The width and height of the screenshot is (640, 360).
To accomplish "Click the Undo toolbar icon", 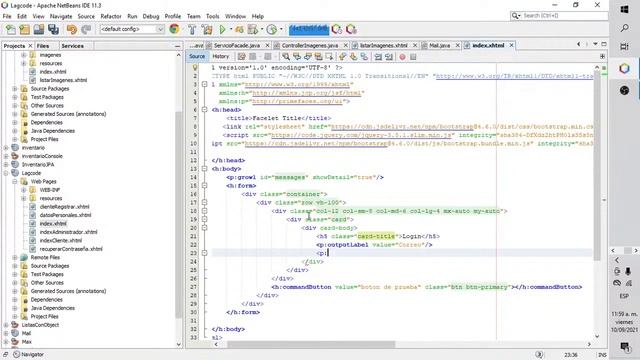I will 72,29.
